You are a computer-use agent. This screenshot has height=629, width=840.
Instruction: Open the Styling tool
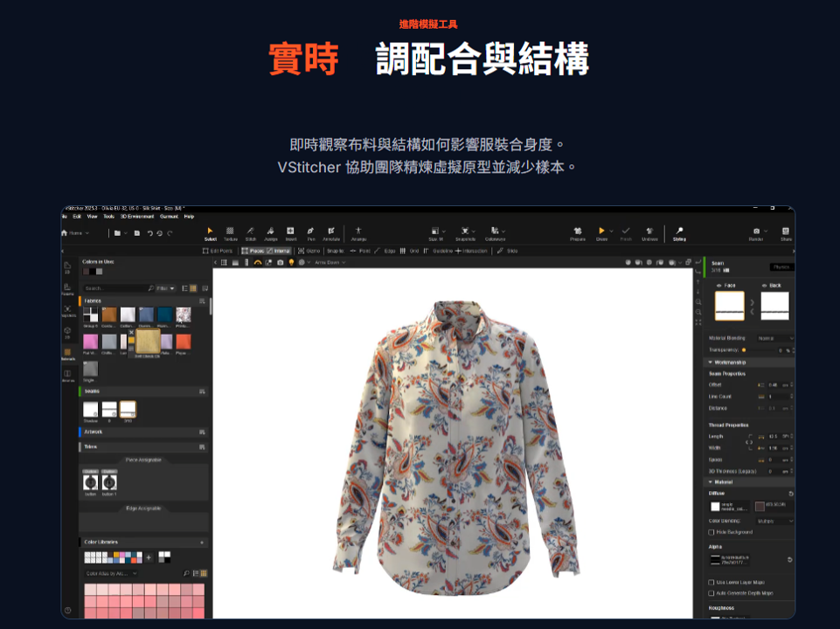[679, 233]
